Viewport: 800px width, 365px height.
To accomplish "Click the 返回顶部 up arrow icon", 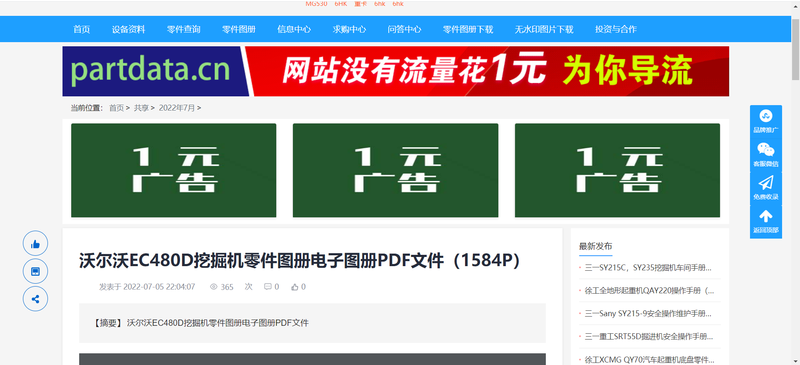I will (x=765, y=222).
